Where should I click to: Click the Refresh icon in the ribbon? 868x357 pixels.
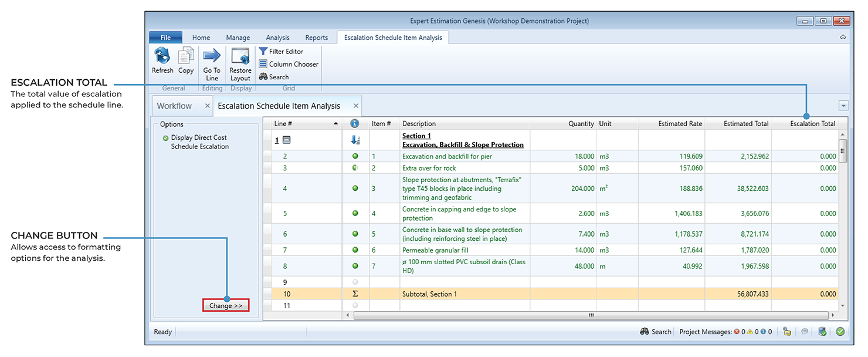tap(162, 57)
